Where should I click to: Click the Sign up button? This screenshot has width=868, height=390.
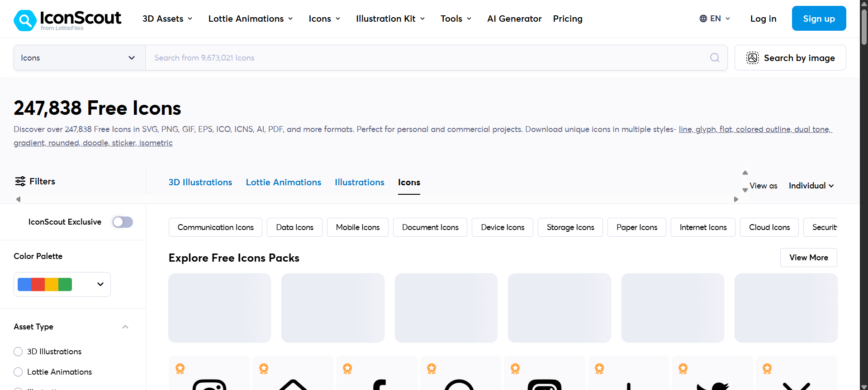point(819,19)
